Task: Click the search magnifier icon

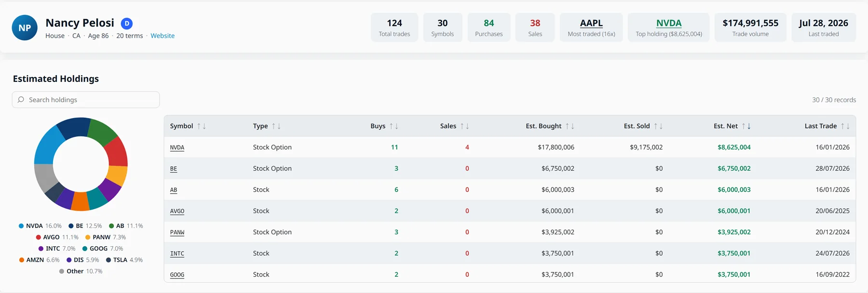Action: pos(21,100)
